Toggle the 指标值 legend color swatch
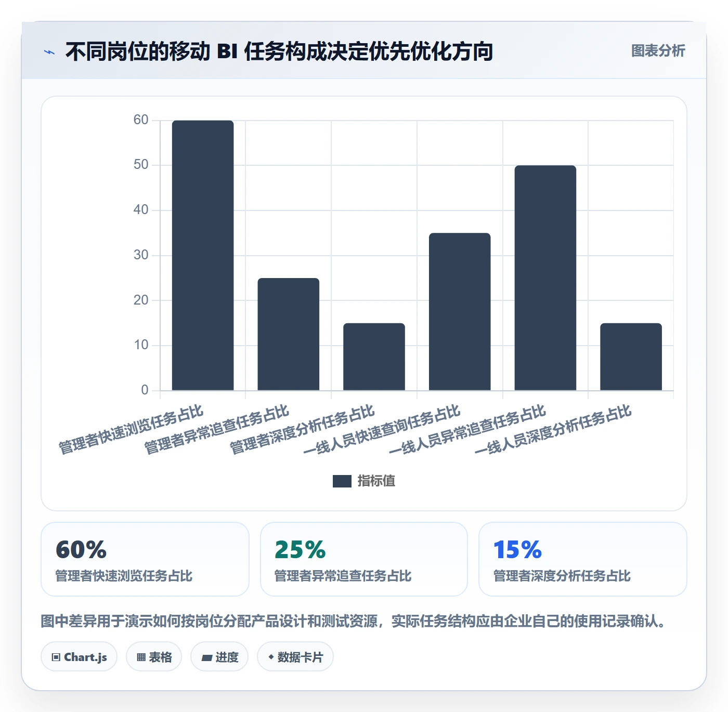728x712 pixels. pyautogui.click(x=342, y=481)
